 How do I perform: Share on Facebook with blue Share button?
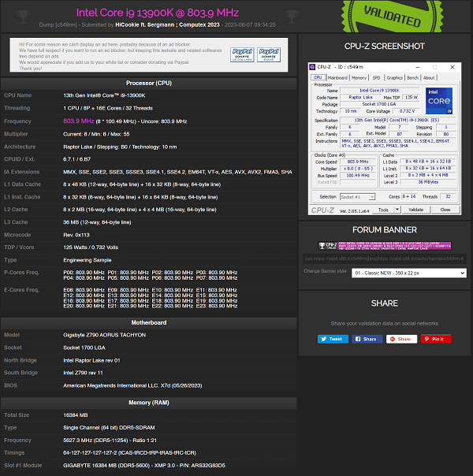(366, 339)
